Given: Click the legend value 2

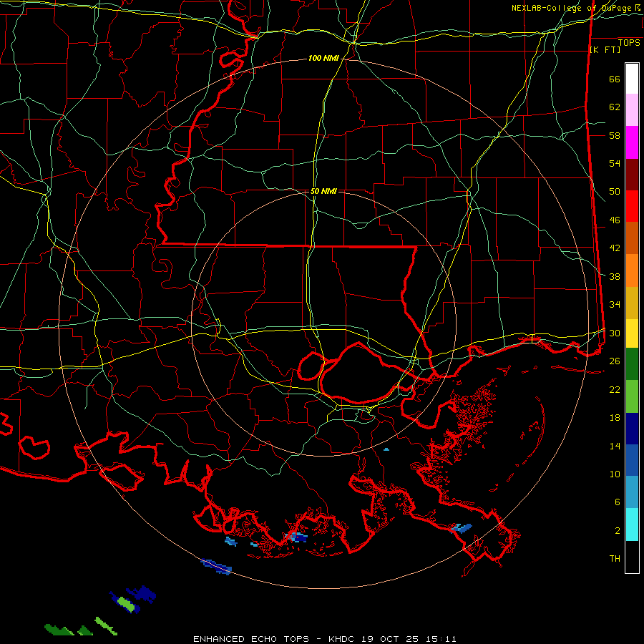Looking at the screenshot, I should coord(617,531).
